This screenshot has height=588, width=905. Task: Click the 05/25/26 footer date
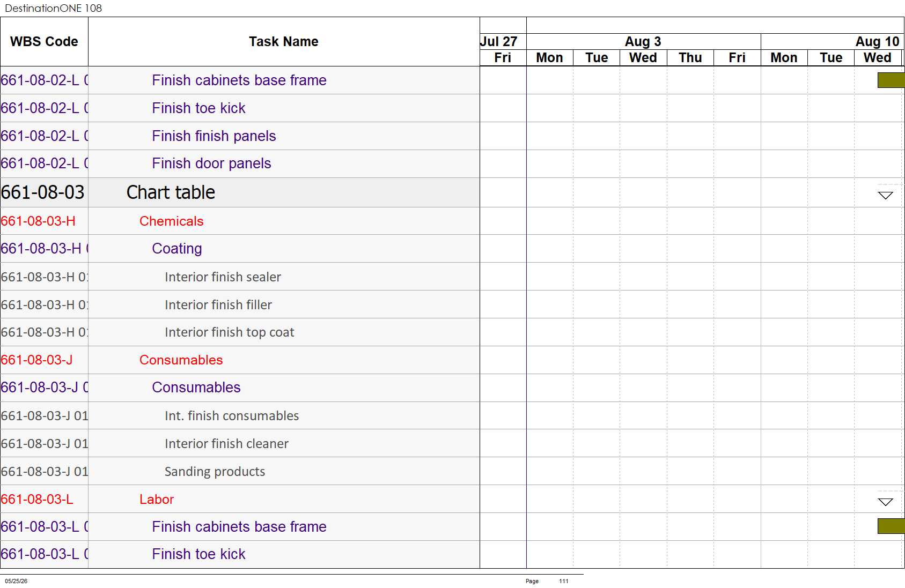(x=16, y=581)
